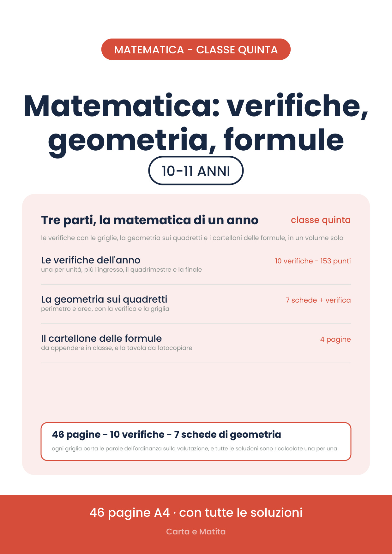Click the perimetro e area description line

click(x=105, y=309)
